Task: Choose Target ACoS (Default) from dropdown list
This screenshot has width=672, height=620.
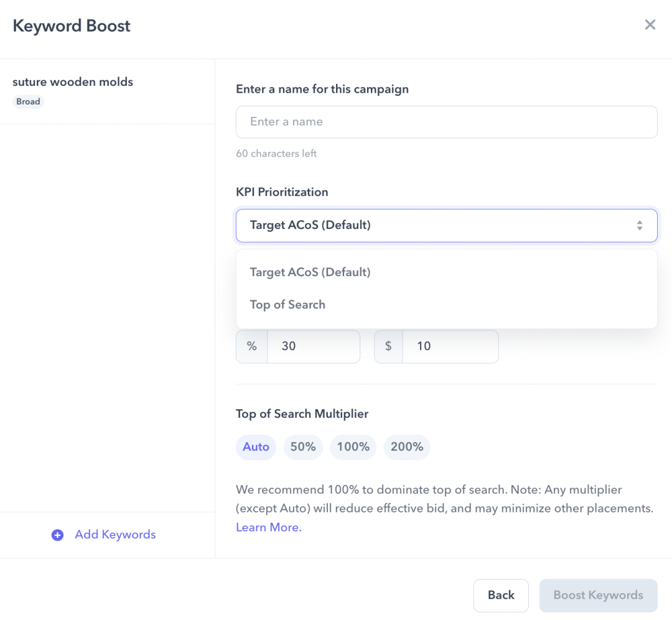Action: pyautogui.click(x=310, y=272)
